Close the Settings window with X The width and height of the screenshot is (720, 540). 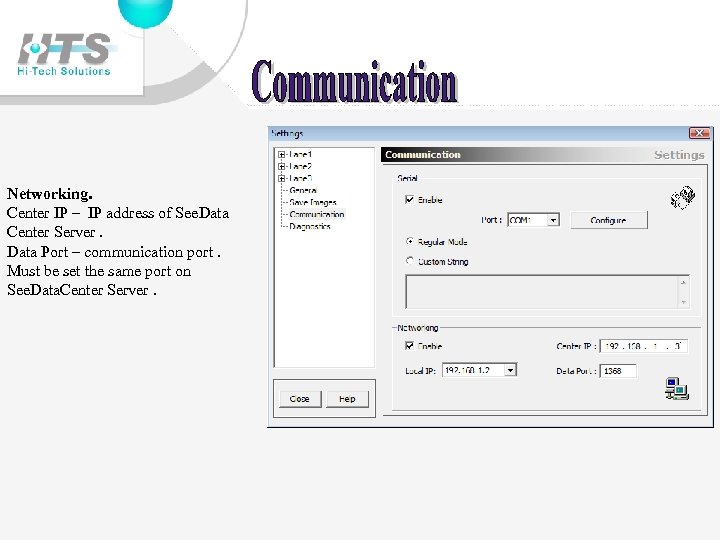pyautogui.click(x=700, y=133)
